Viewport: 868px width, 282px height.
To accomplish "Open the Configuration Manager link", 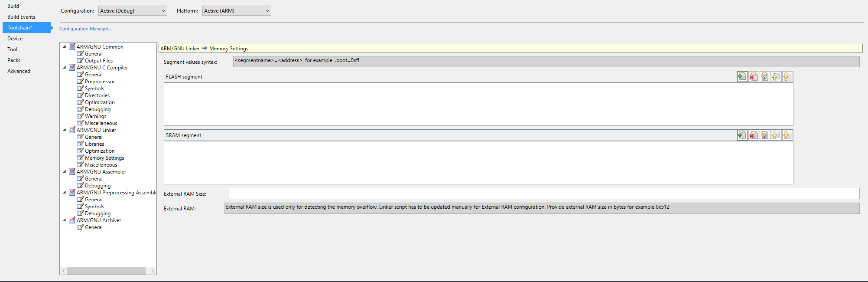I will (85, 29).
